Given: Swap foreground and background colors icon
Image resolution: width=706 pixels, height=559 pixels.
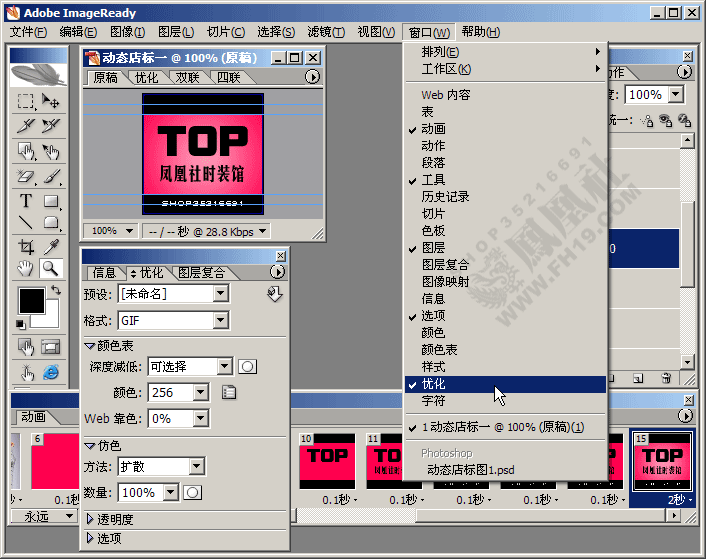Looking at the screenshot, I should tap(56, 290).
